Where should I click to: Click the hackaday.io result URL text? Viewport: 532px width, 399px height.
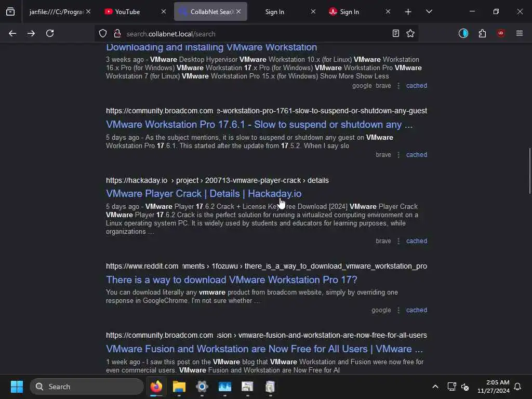(217, 180)
